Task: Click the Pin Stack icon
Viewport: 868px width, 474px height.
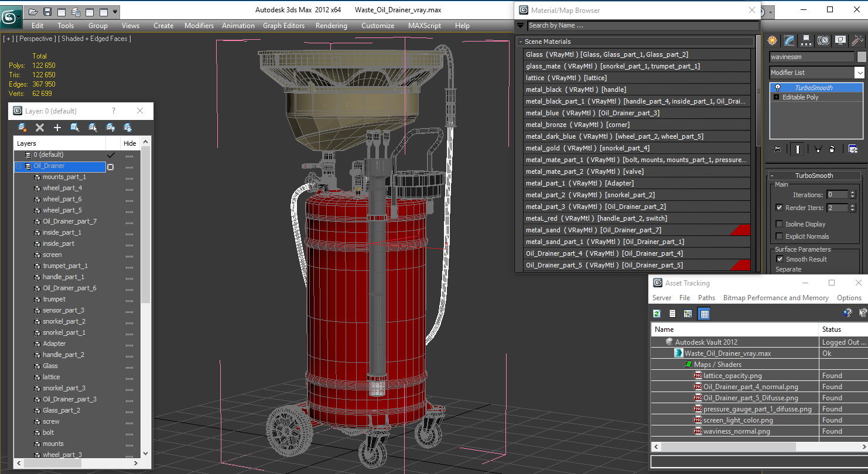Action: point(777,149)
